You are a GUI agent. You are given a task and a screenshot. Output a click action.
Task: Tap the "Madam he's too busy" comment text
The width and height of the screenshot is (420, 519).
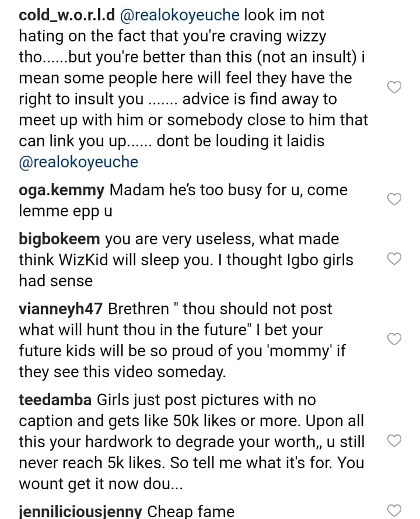pos(228,190)
